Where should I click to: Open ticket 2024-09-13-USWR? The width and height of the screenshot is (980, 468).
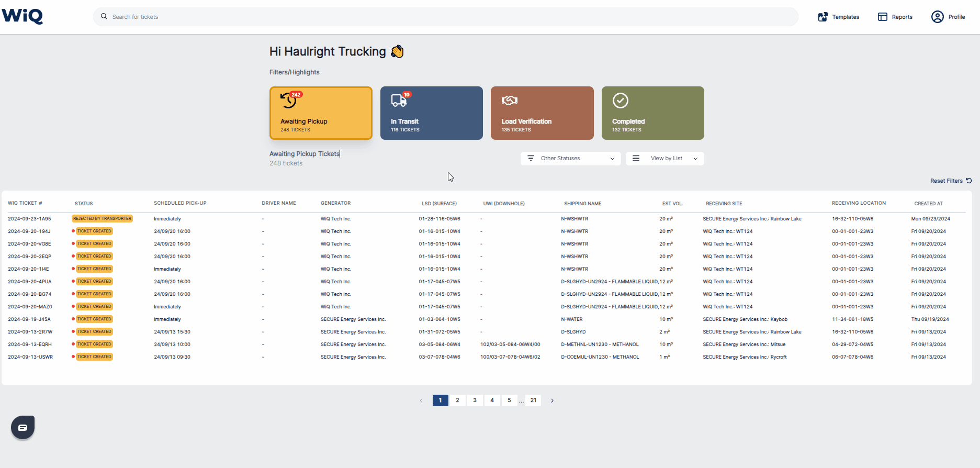pyautogui.click(x=30, y=357)
